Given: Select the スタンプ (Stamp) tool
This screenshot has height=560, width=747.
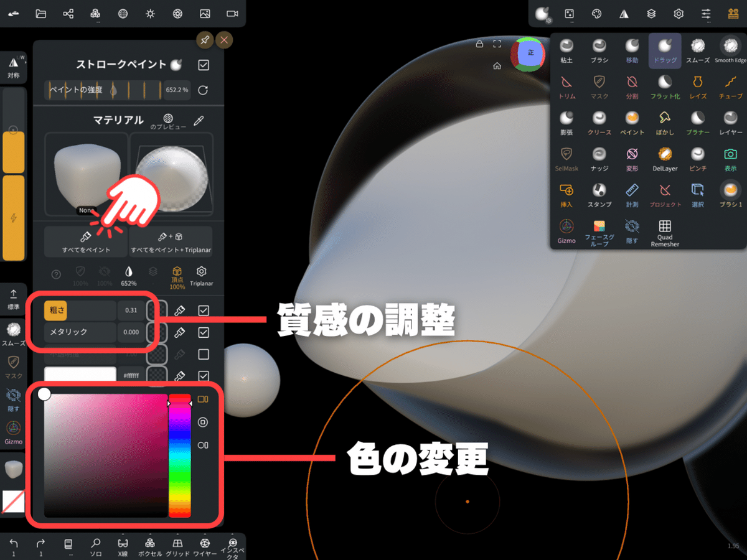Looking at the screenshot, I should [x=599, y=195].
